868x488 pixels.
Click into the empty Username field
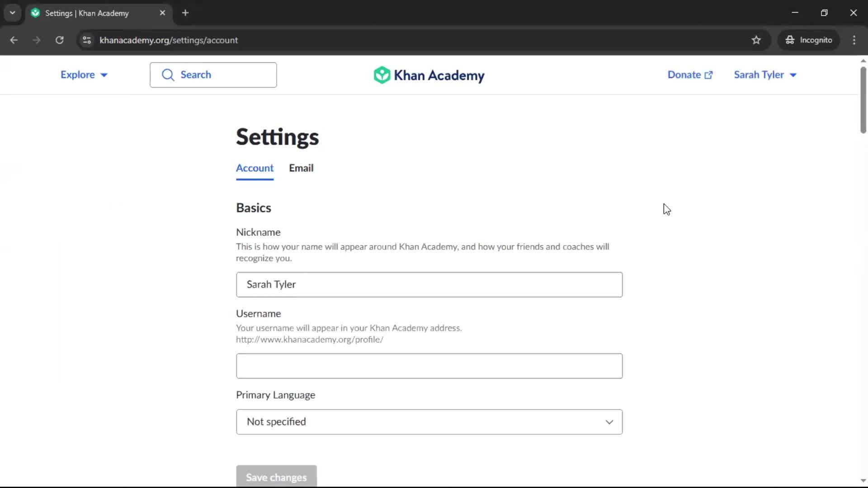429,366
